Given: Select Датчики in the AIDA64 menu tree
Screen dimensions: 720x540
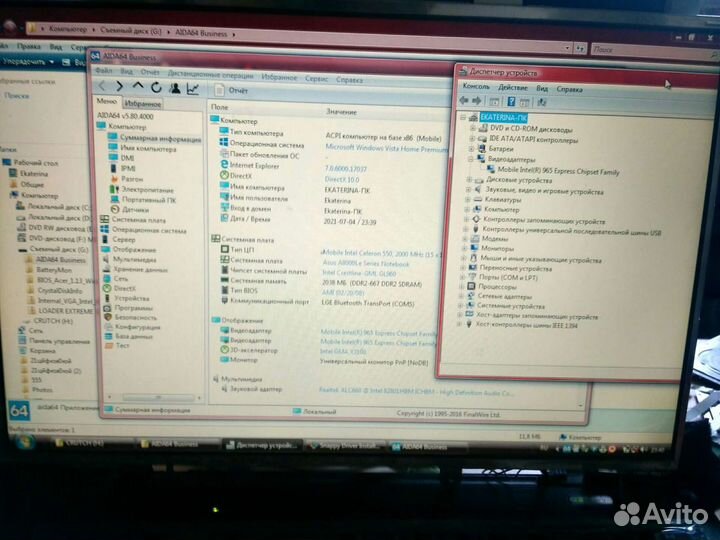Looking at the screenshot, I should tap(136, 210).
